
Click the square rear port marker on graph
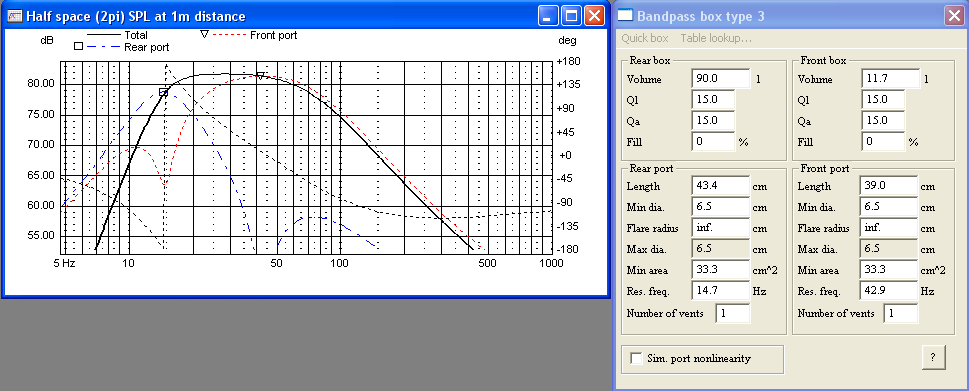(164, 92)
